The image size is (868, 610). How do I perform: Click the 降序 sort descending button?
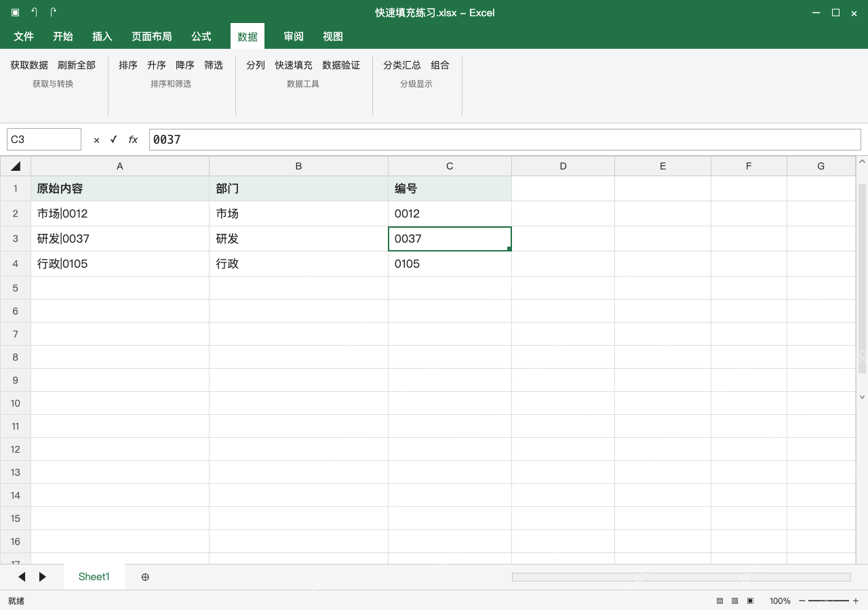coord(185,65)
